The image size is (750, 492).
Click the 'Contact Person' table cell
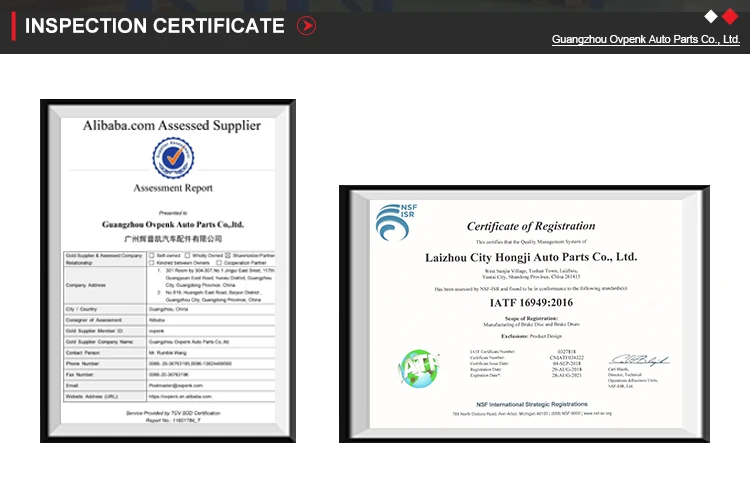pyautogui.click(x=105, y=352)
